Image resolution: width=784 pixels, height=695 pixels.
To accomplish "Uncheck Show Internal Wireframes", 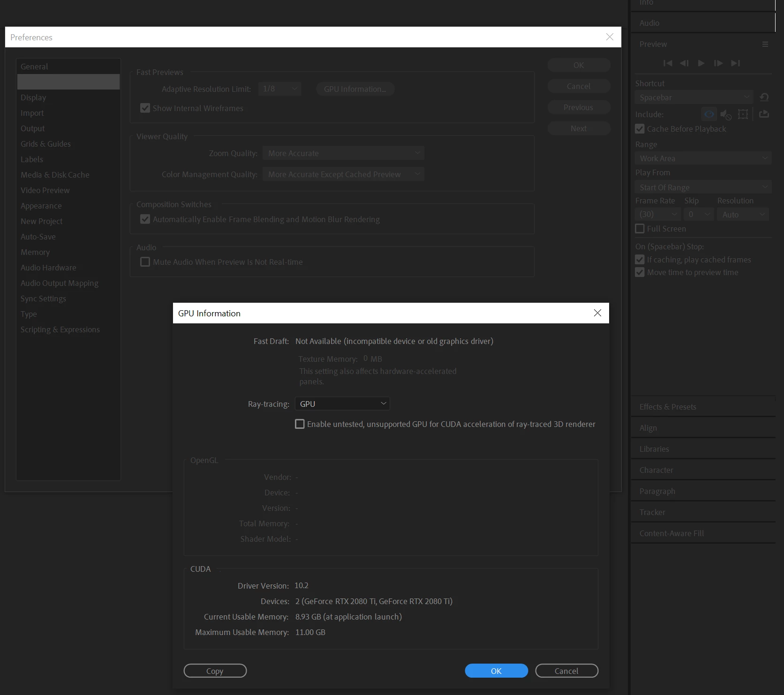I will (145, 108).
